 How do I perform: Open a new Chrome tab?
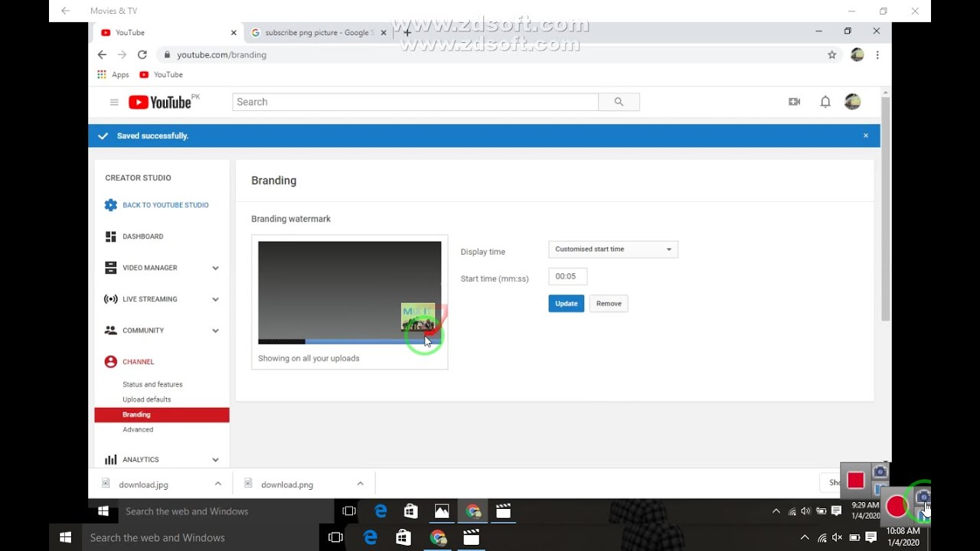[407, 33]
